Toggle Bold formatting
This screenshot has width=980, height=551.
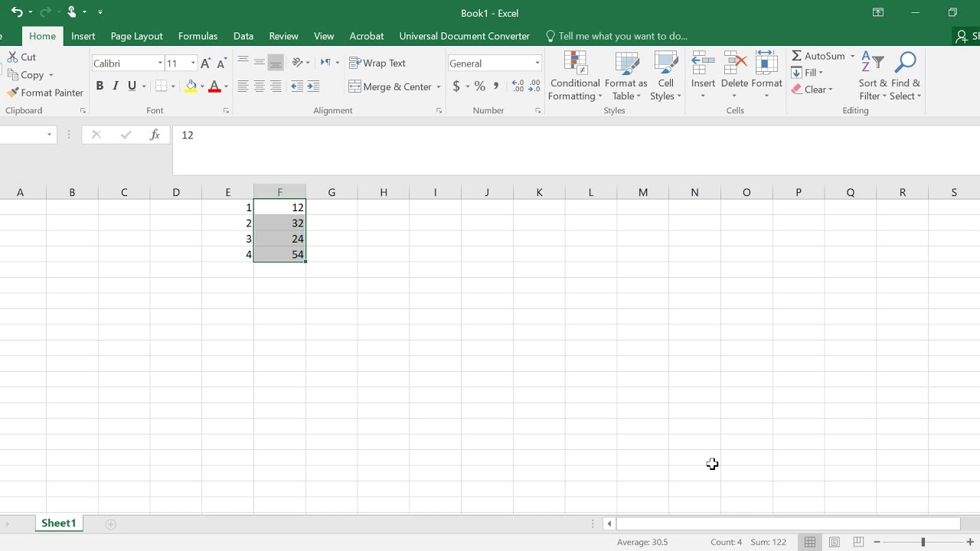(x=100, y=86)
